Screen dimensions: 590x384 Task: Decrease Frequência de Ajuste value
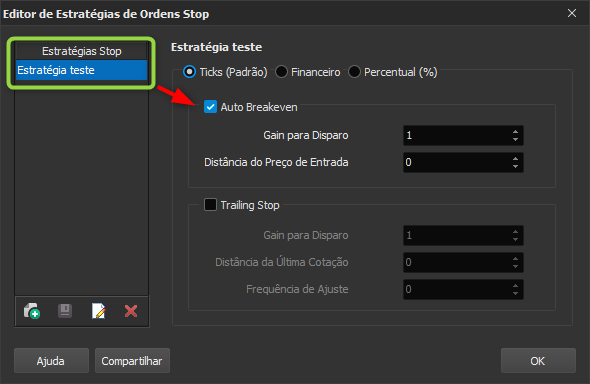(x=515, y=293)
